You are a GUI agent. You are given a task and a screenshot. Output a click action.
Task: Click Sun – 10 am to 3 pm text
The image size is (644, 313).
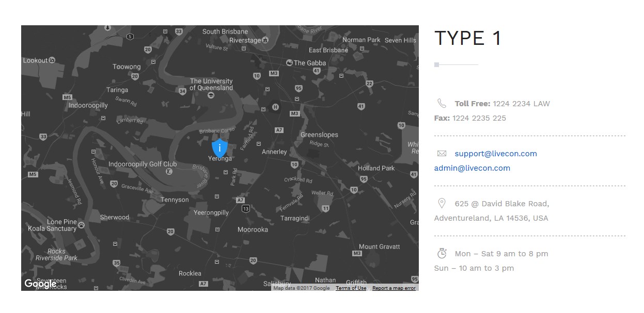coord(474,268)
